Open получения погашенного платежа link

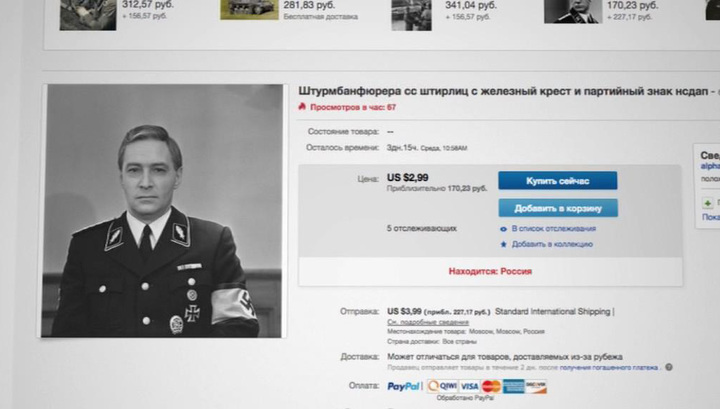pyautogui.click(x=608, y=367)
